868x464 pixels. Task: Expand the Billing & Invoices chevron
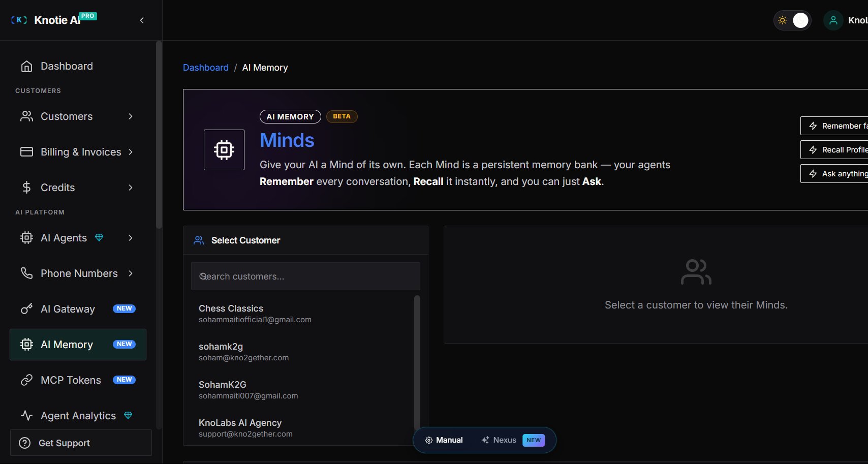click(x=131, y=152)
